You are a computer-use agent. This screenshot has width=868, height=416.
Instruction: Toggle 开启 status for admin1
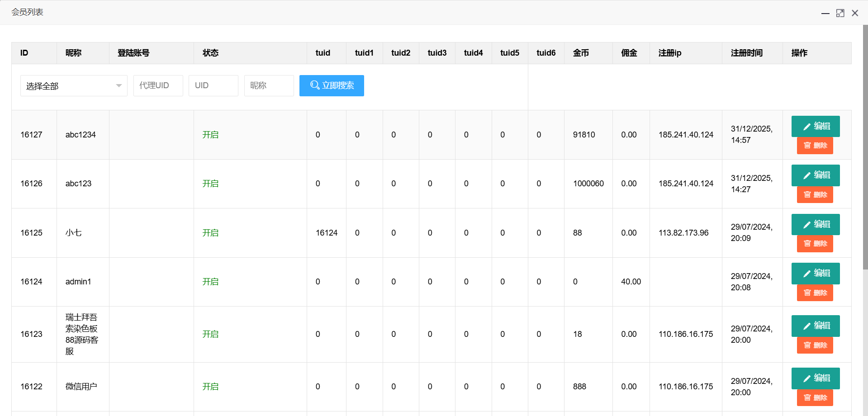pos(210,282)
